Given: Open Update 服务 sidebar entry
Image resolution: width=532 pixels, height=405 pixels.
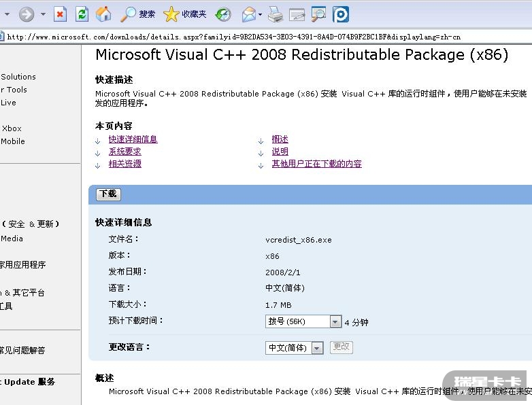Looking at the screenshot, I should [x=27, y=382].
